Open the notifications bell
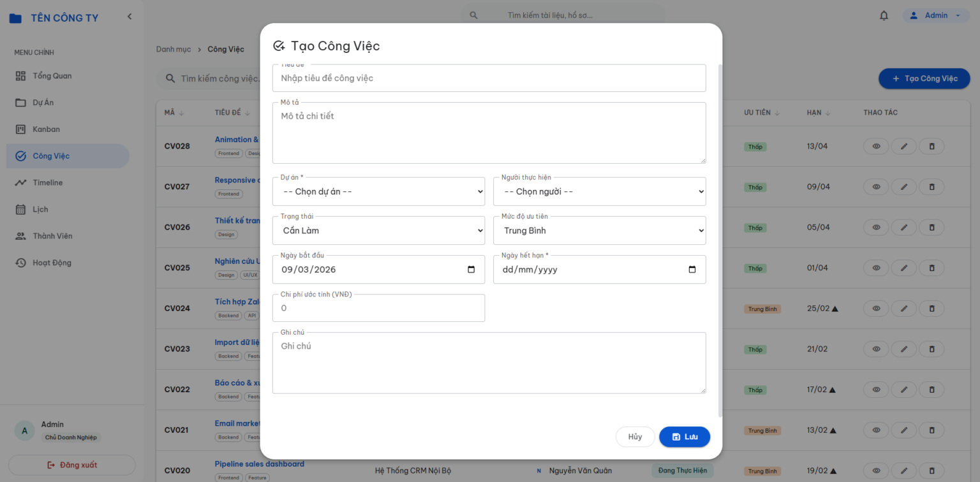Viewport: 980px width, 482px height. pos(884,15)
